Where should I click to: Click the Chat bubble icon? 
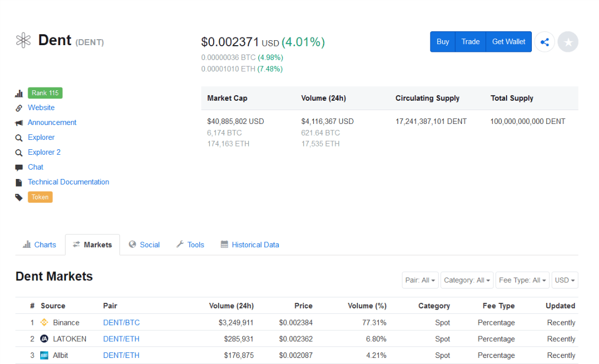tap(19, 167)
